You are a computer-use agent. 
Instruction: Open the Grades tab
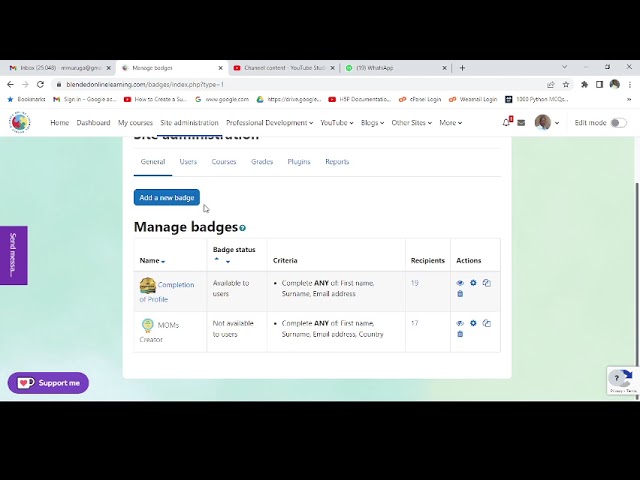(262, 162)
